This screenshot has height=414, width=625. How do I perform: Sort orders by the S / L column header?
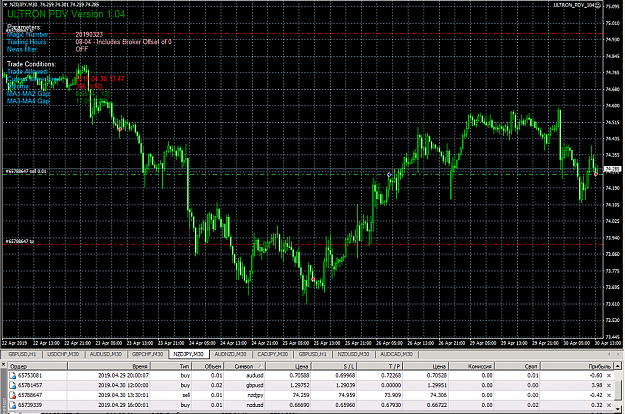coord(333,366)
